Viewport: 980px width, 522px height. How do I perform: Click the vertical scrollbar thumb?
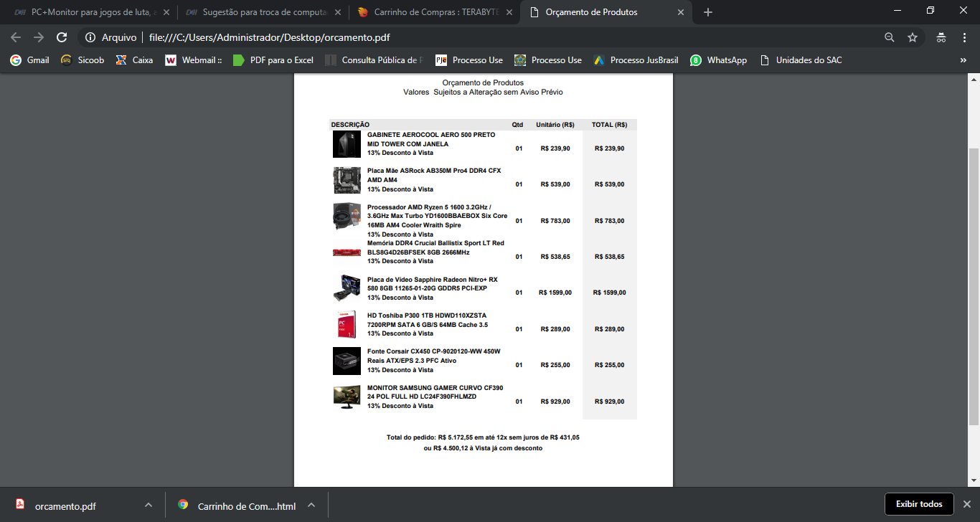coord(974,285)
